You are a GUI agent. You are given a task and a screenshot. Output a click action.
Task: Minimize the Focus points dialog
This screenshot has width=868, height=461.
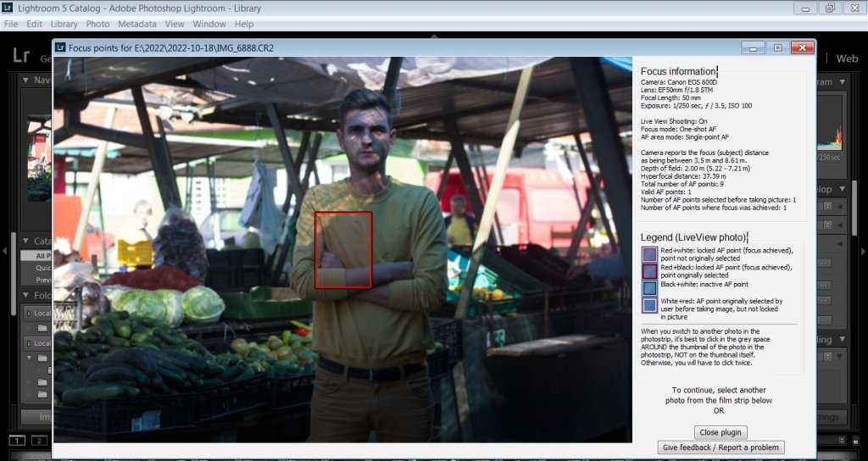tap(753, 48)
